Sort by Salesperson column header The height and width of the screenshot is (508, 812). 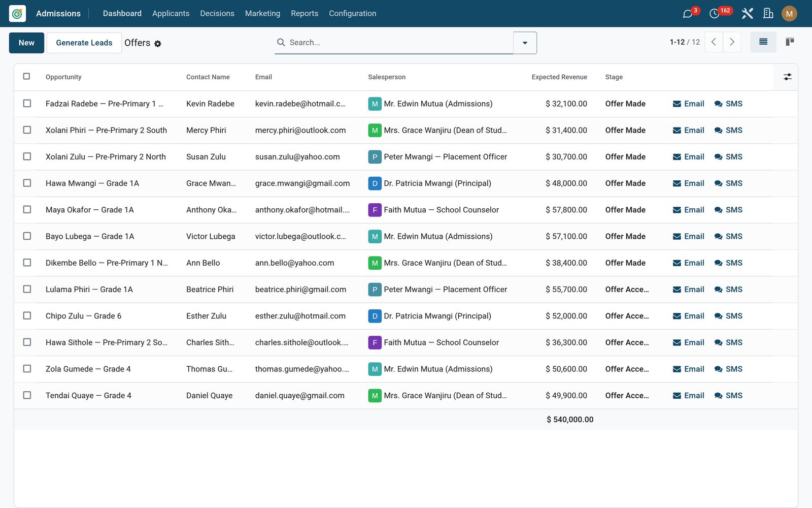pos(387,77)
